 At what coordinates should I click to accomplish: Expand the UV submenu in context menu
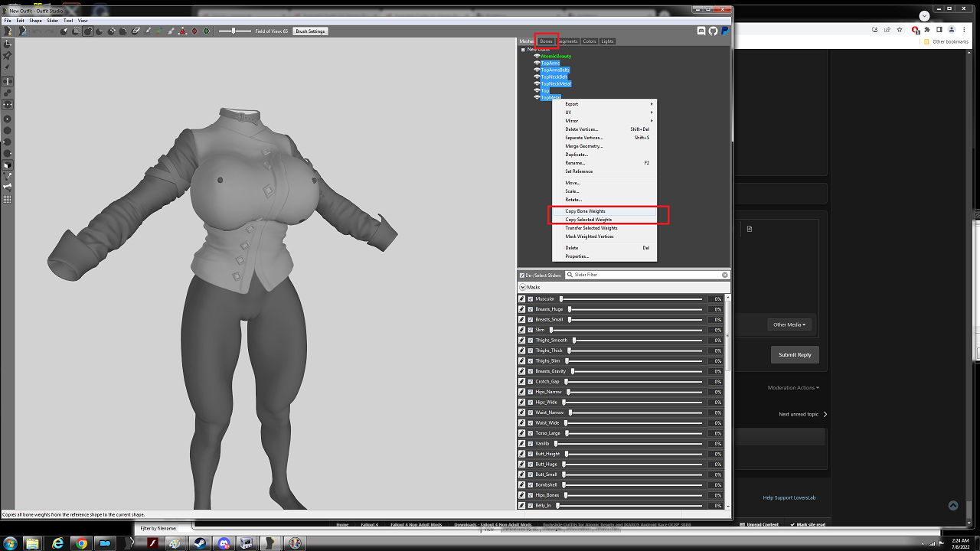coord(604,112)
